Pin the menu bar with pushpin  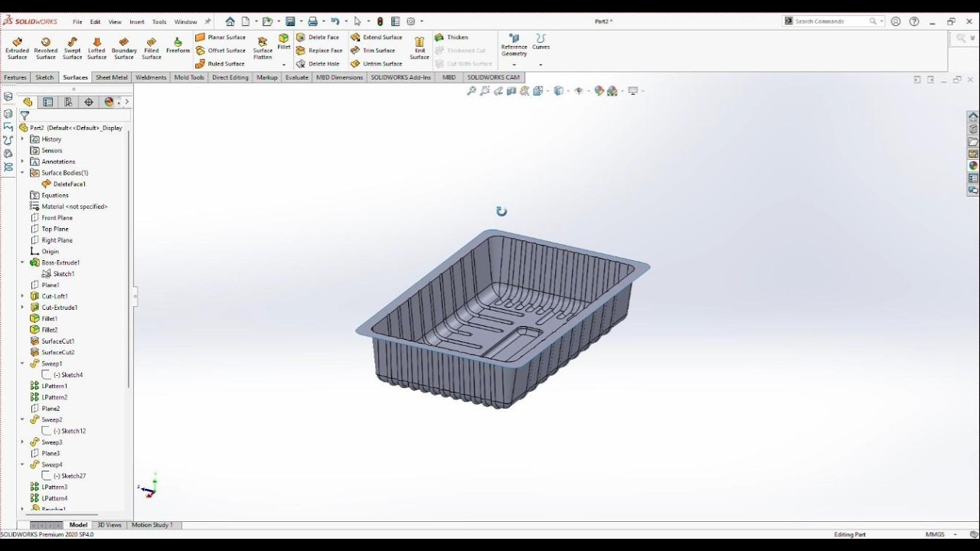click(207, 21)
